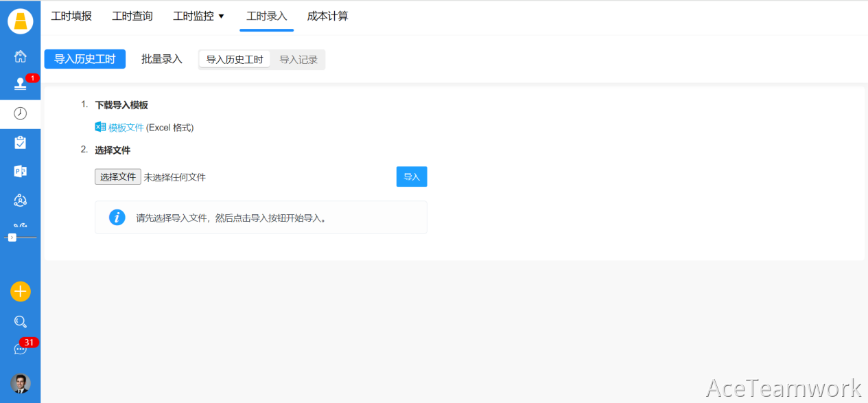Open search with the magnifier icon

[x=21, y=321]
